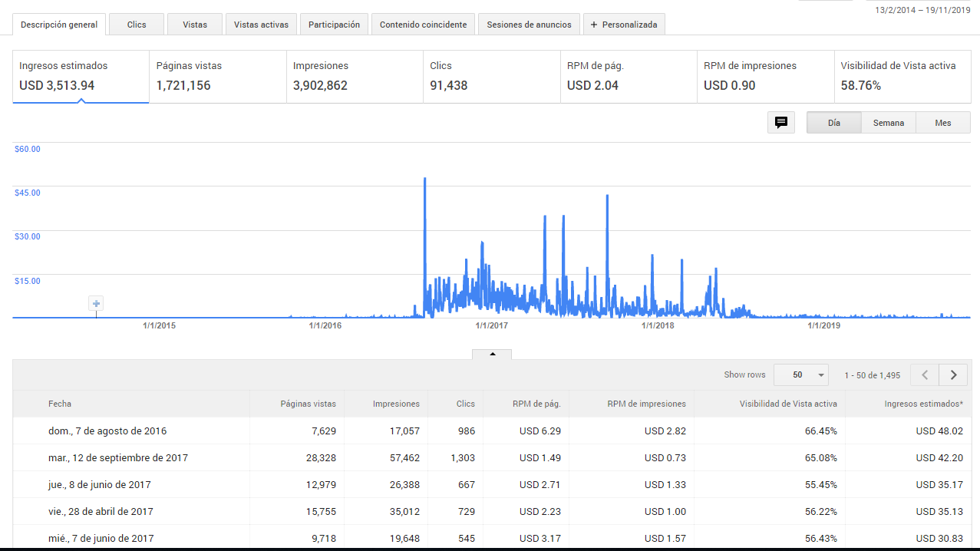This screenshot has height=551, width=980.
Task: Click row dom., 7 de agosto de 2016
Action: pyautogui.click(x=492, y=431)
